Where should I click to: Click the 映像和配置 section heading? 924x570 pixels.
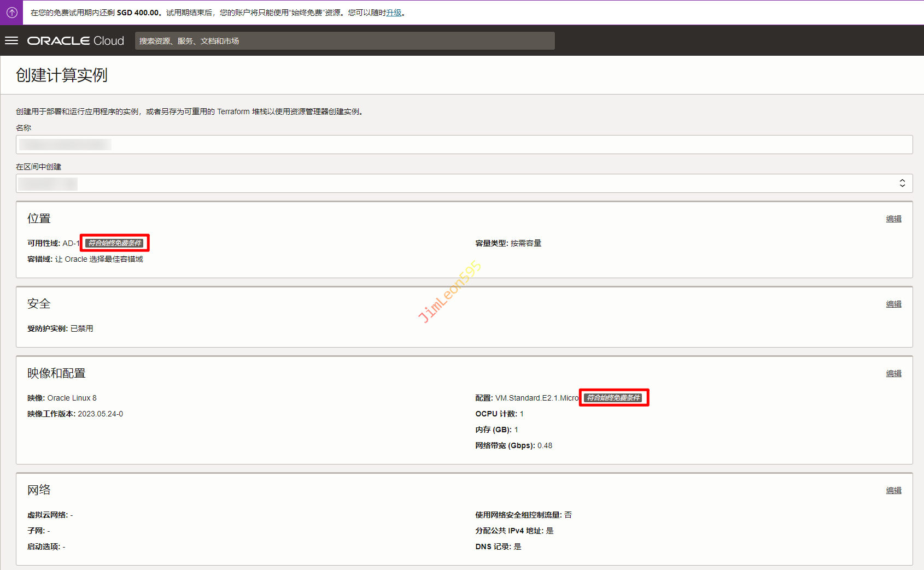(56, 373)
